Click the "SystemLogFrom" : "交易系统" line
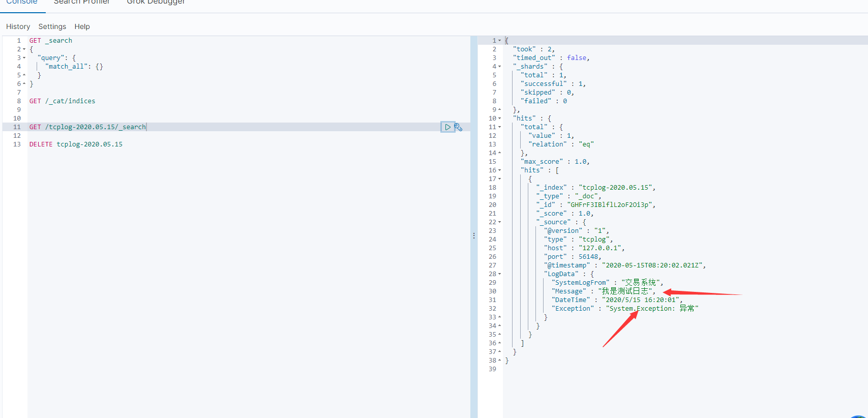 (607, 283)
